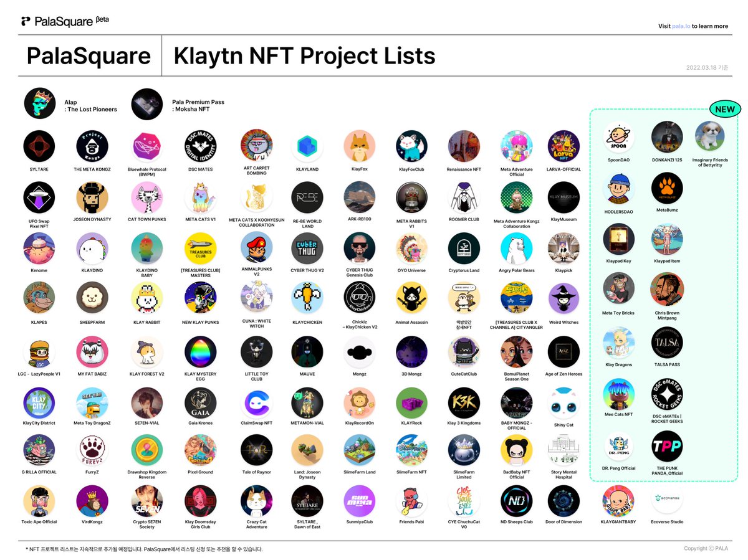Open THE META KONGZ project icon
Viewport: 748px width, 560px height.
tap(92, 146)
